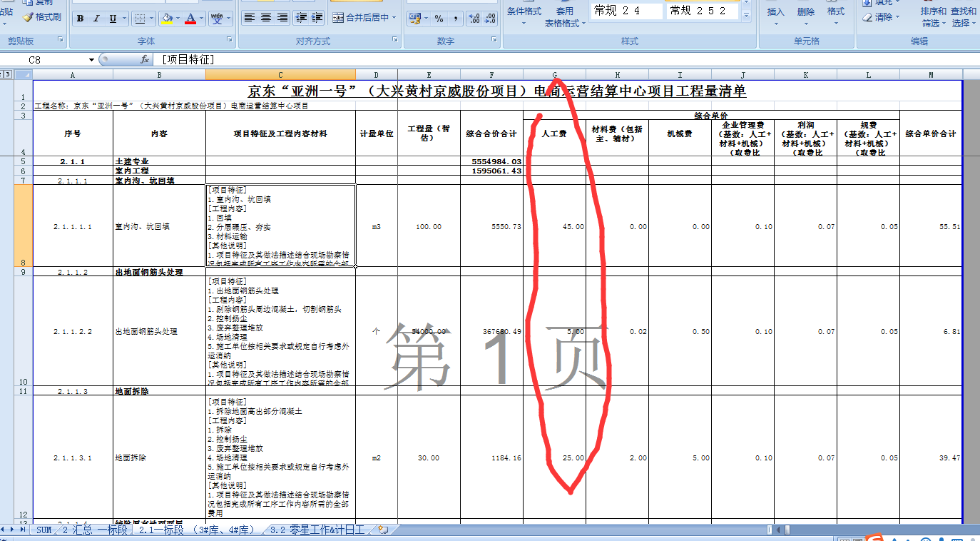
Task: Select column C header
Action: click(280, 75)
